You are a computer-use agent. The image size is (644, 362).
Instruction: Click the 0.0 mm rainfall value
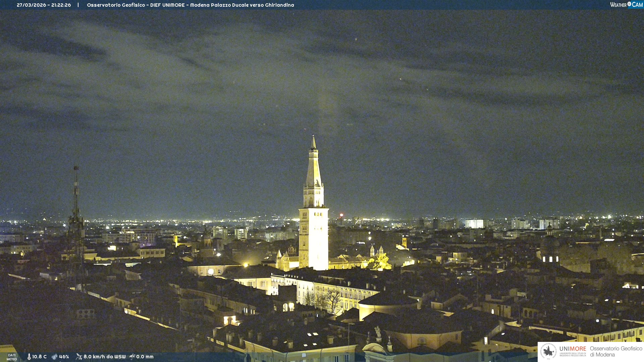point(145,357)
